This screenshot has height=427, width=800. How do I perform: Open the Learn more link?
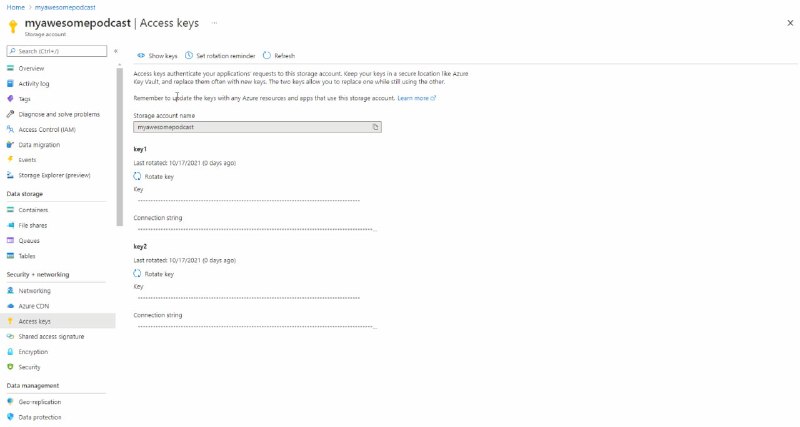[x=416, y=98]
